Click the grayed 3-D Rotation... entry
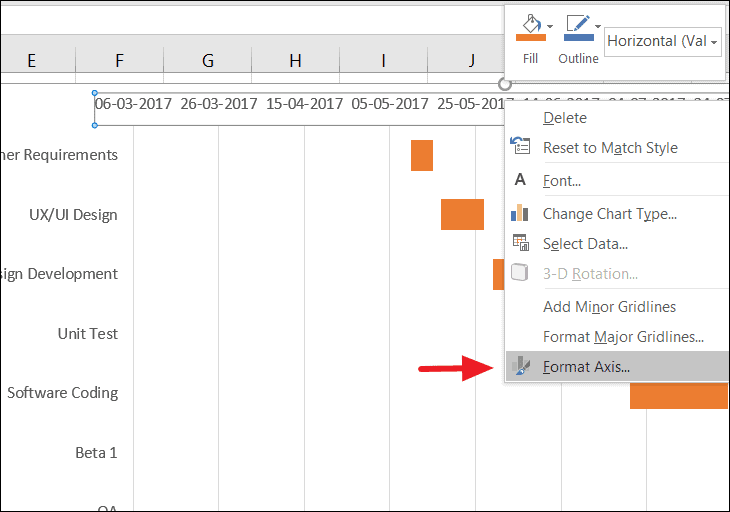Screen dimensions: 730x512 pos(590,274)
